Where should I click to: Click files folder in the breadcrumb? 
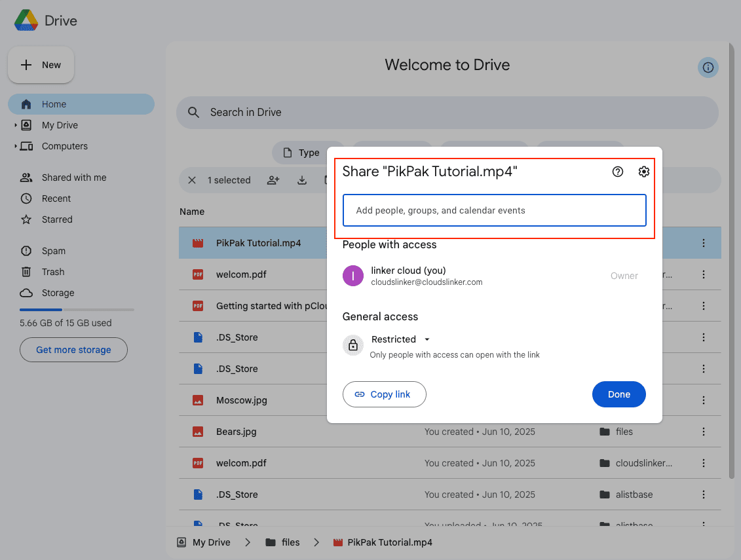pyautogui.click(x=282, y=542)
